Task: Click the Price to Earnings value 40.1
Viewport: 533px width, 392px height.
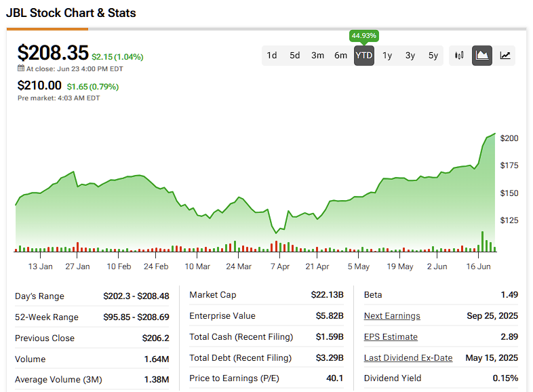Action: (335, 378)
